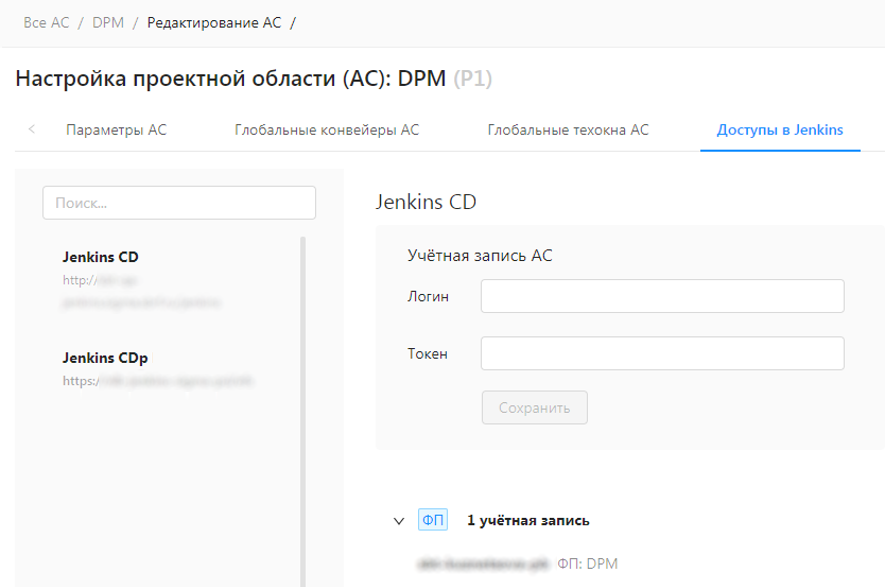
Task: Open the Параметры АС tab
Action: 116,130
